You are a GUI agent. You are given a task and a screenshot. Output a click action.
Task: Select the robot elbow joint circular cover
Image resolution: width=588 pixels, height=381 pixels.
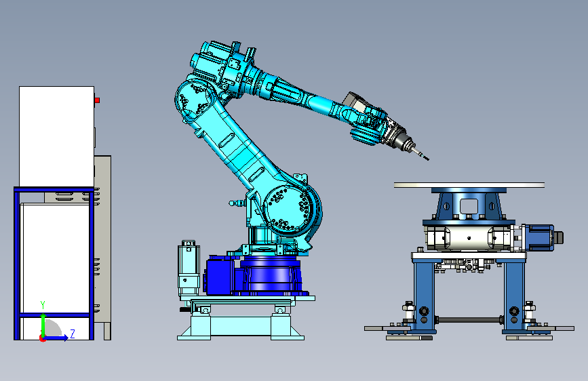tap(193, 98)
